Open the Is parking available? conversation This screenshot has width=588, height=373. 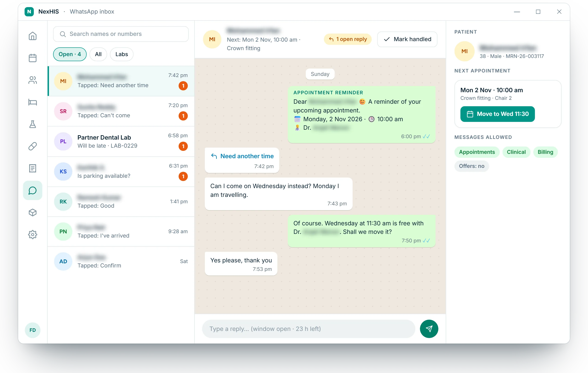[x=121, y=172]
